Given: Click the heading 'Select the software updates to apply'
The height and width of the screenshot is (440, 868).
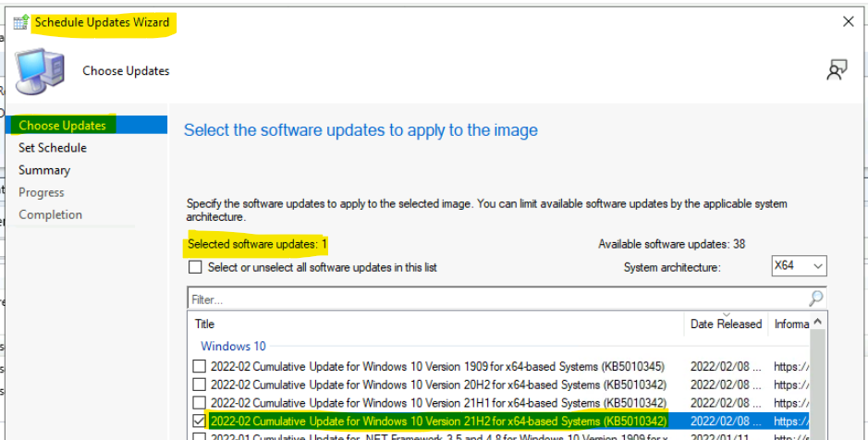Looking at the screenshot, I should point(361,130).
